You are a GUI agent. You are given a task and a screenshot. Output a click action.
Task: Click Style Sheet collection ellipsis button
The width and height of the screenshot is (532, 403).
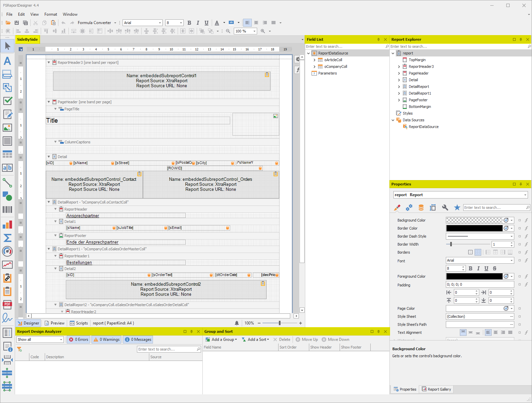511,316
